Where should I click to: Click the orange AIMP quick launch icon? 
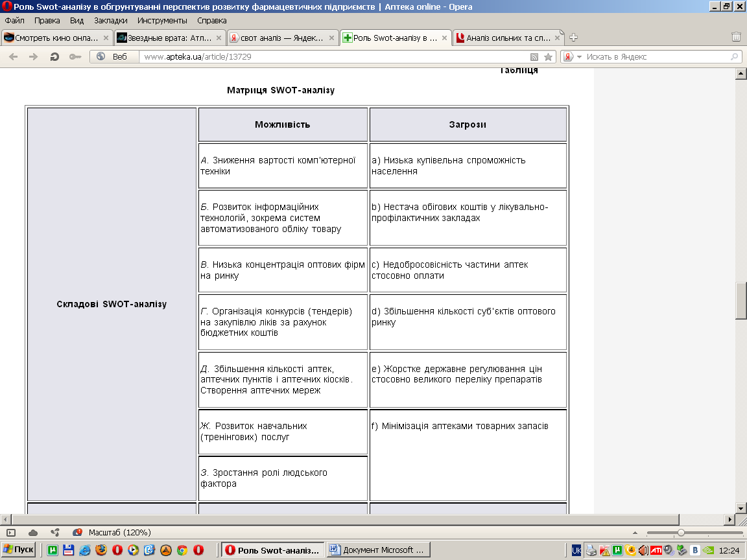pyautogui.click(x=166, y=550)
